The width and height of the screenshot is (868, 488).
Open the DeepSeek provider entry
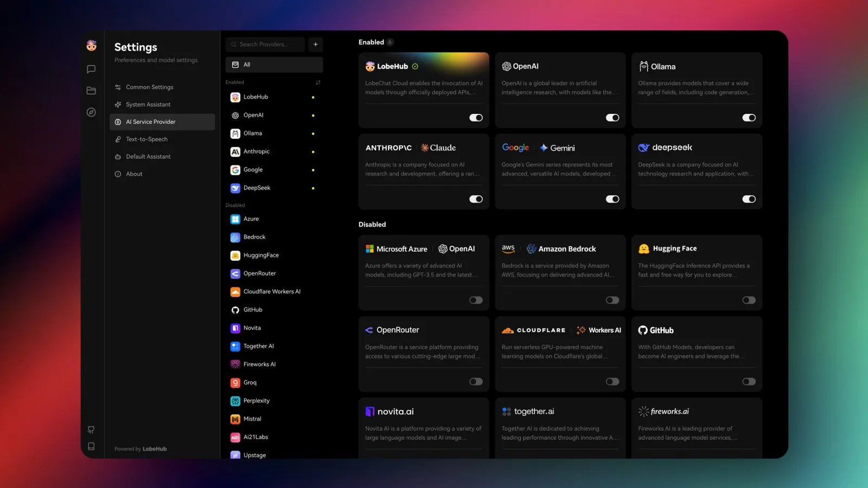(x=257, y=188)
